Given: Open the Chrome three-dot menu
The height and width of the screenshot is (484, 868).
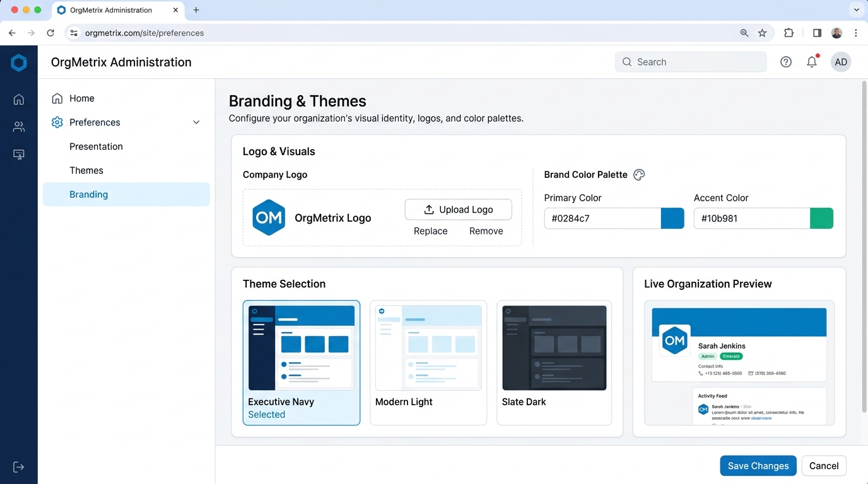Looking at the screenshot, I should pyautogui.click(x=856, y=33).
